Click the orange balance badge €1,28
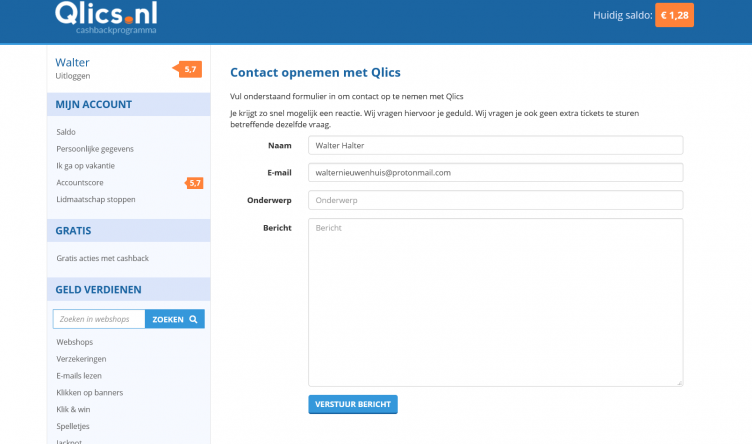Screen dimensions: 752x444 [675, 16]
